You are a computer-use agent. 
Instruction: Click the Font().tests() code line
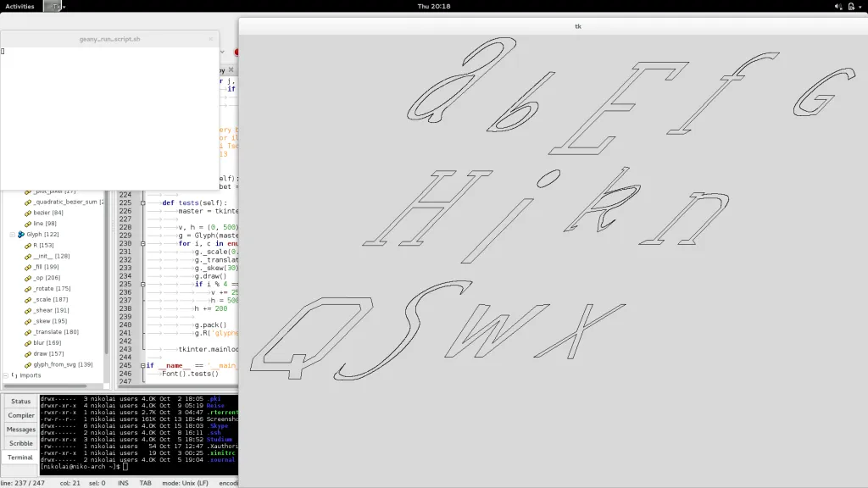[190, 374]
